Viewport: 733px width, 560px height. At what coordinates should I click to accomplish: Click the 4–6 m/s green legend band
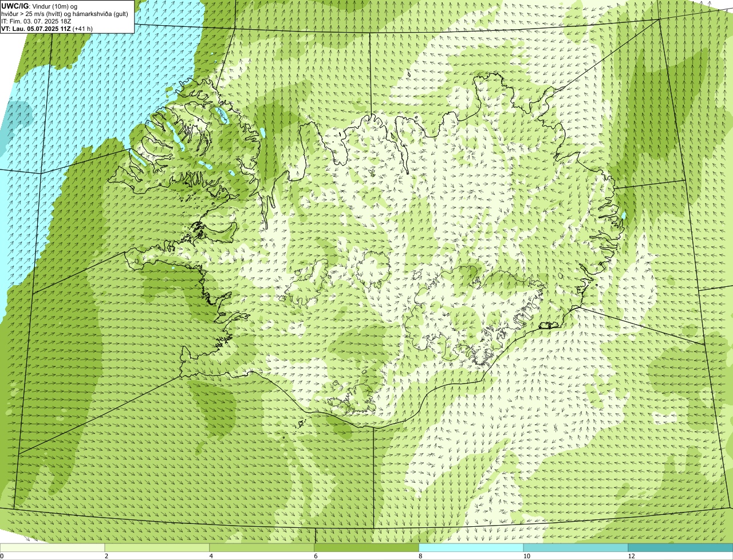pyautogui.click(x=262, y=547)
